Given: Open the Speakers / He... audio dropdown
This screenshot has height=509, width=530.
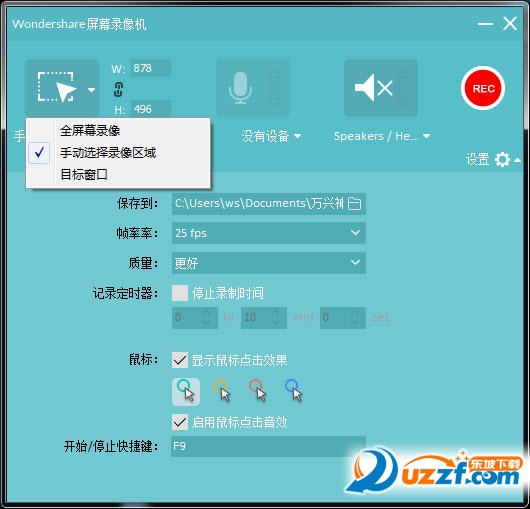Looking at the screenshot, I should pyautogui.click(x=382, y=136).
